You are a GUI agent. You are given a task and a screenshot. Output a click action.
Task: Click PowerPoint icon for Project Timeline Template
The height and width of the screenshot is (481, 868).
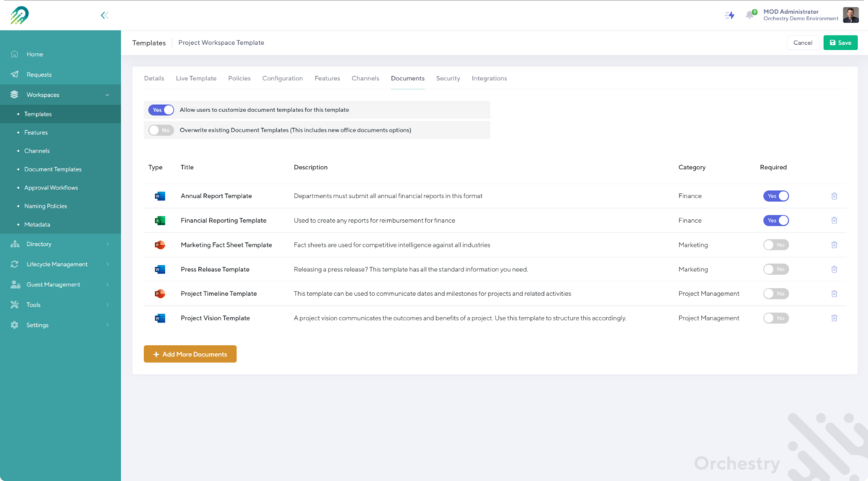coord(160,294)
